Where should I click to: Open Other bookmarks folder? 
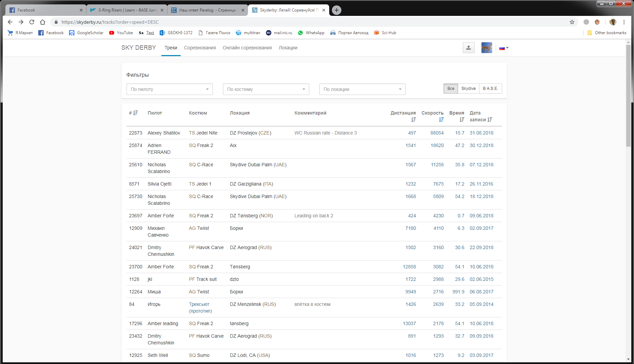click(x=607, y=33)
